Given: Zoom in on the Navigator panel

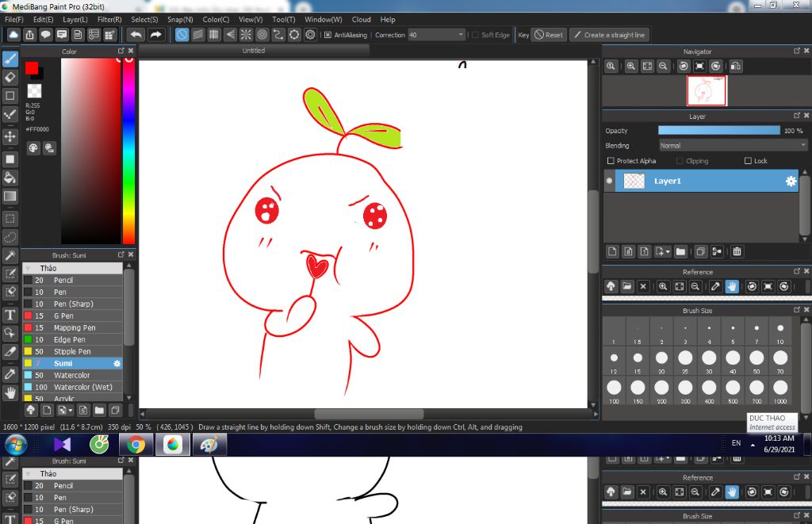Looking at the screenshot, I should [630, 67].
